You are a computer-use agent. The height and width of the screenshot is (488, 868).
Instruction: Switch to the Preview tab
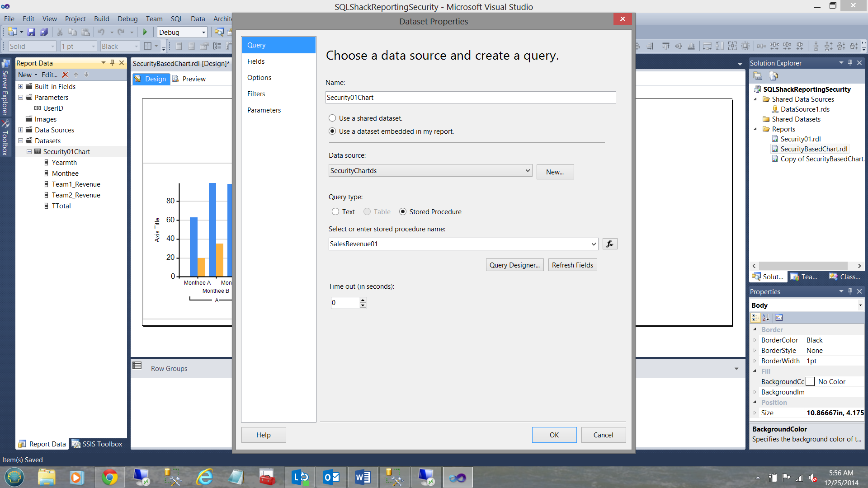tap(193, 79)
